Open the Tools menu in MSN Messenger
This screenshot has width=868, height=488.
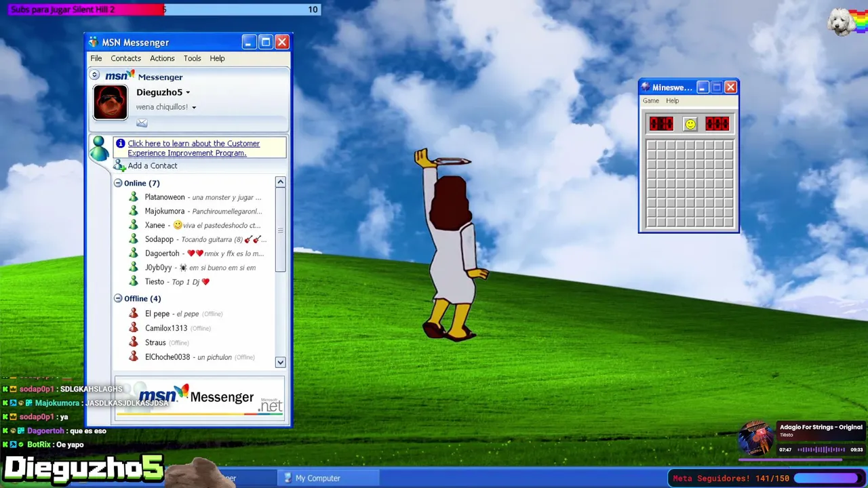pos(193,58)
